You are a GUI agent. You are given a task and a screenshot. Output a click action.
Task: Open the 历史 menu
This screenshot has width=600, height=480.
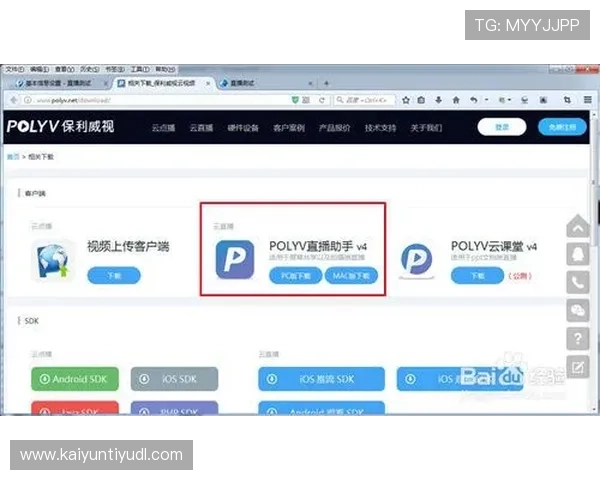90,69
